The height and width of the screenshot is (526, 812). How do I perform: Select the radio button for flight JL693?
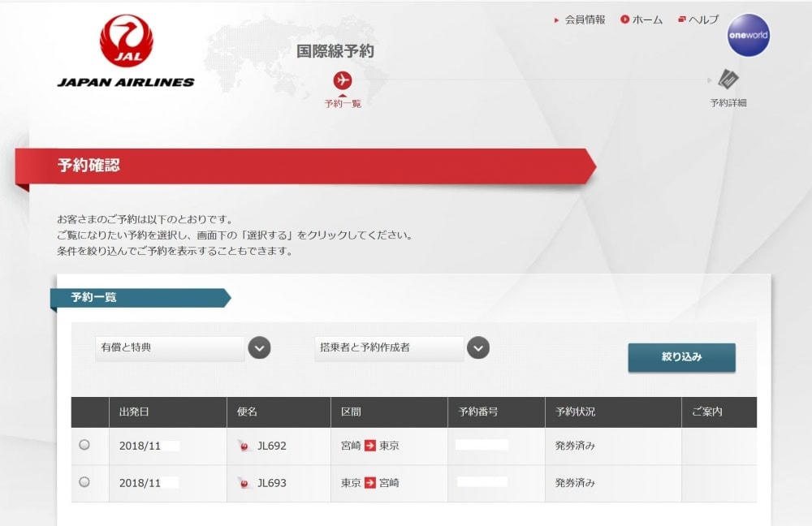point(84,482)
